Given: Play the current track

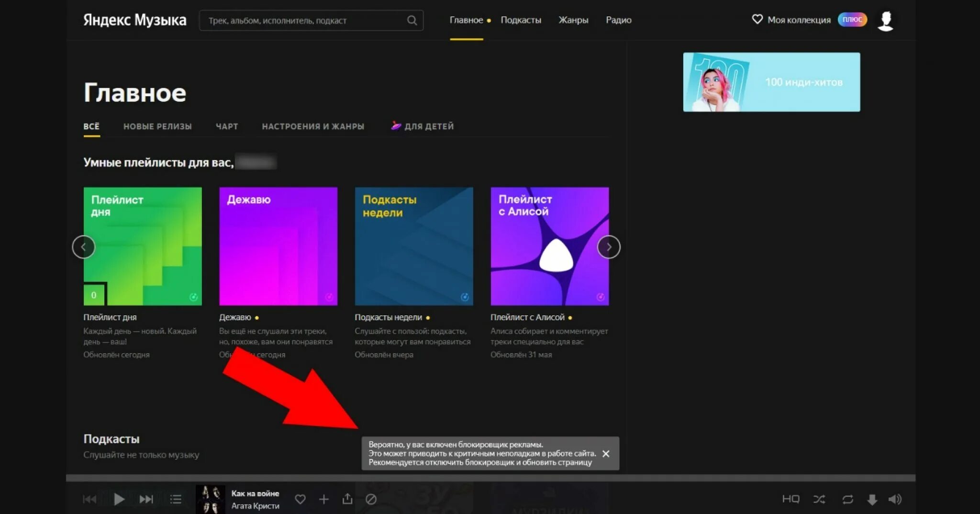Looking at the screenshot, I should tap(119, 499).
